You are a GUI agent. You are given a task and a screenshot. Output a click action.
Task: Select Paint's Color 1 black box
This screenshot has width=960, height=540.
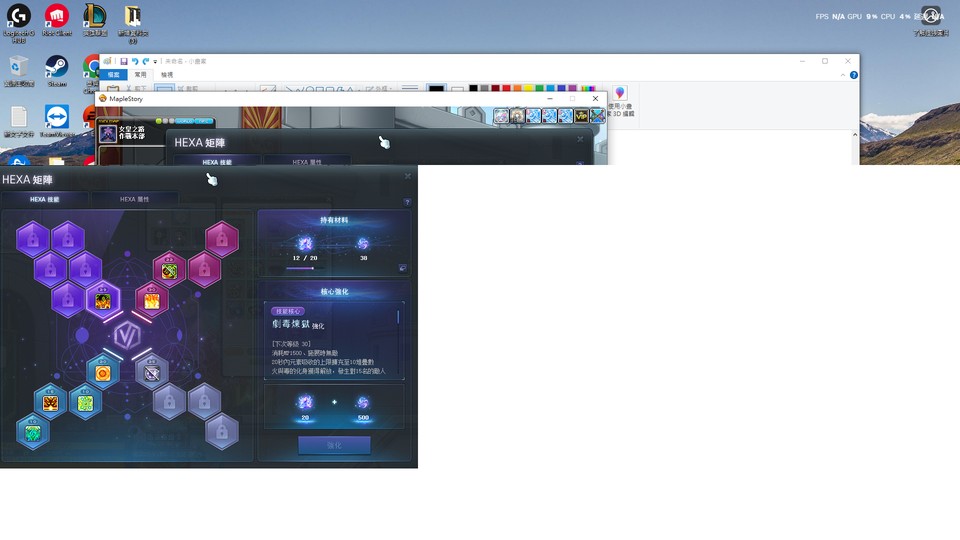pos(436,89)
